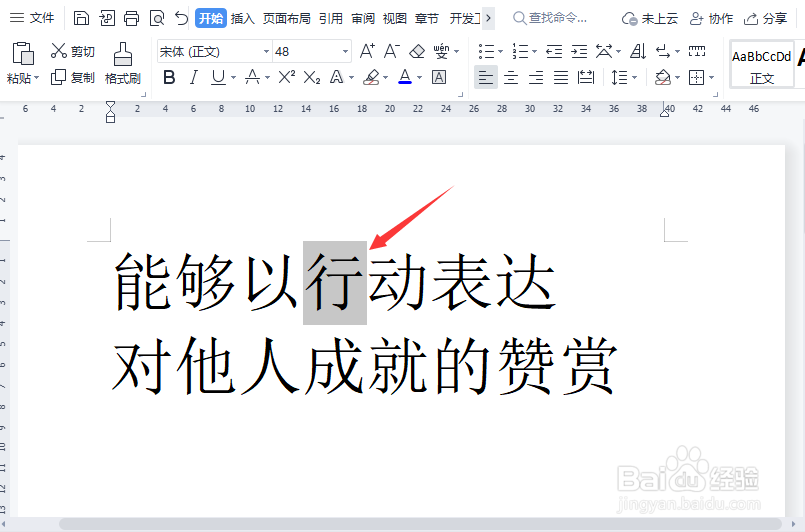
Task: Open the 审阅 tab
Action: 363,18
